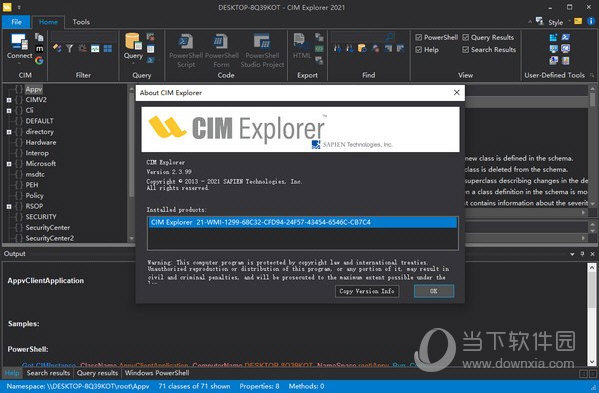Click the blue four-tile grid filter icon
The height and width of the screenshot is (393, 599).
(108, 49)
